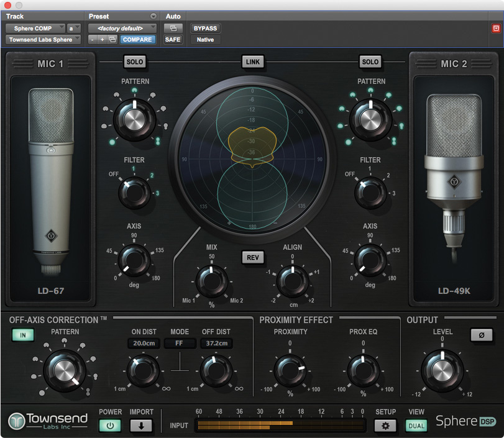Viewport: 504px width, 438px height.
Task: Click the REV button
Action: pyautogui.click(x=252, y=258)
